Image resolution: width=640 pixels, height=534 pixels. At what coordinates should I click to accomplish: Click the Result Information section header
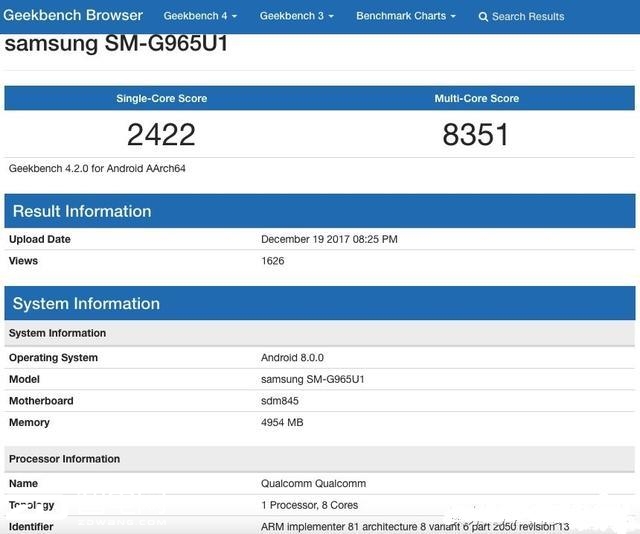point(320,211)
